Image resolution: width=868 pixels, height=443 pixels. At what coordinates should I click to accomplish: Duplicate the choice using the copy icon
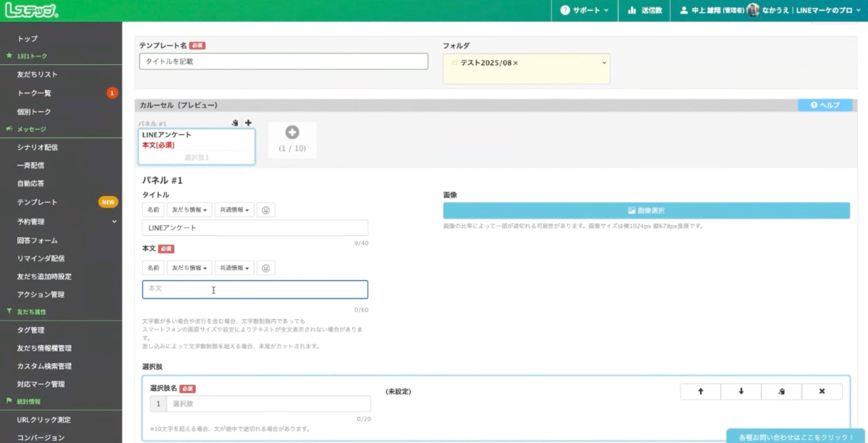(x=781, y=392)
